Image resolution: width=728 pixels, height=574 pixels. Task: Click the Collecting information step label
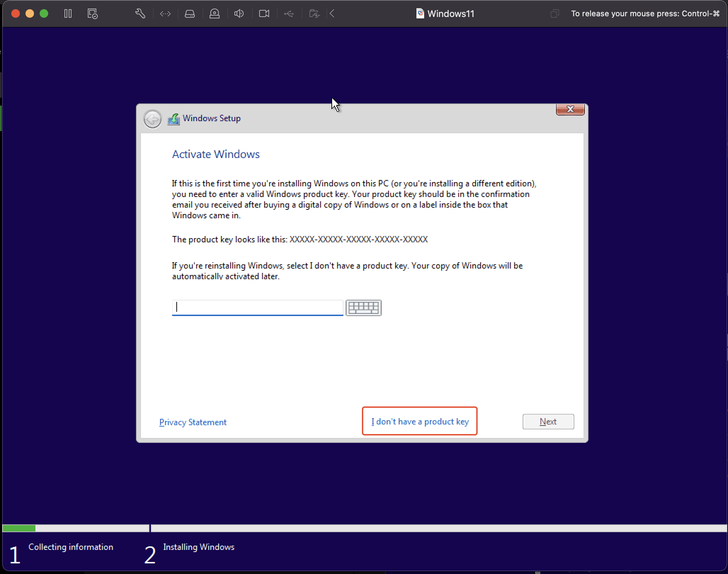click(x=71, y=547)
